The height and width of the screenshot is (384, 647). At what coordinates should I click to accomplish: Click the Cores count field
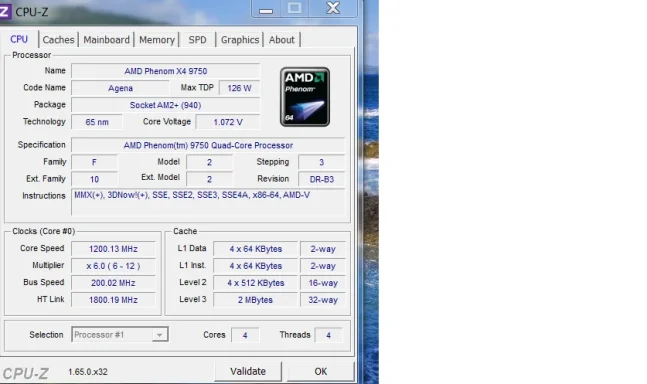[x=245, y=335]
